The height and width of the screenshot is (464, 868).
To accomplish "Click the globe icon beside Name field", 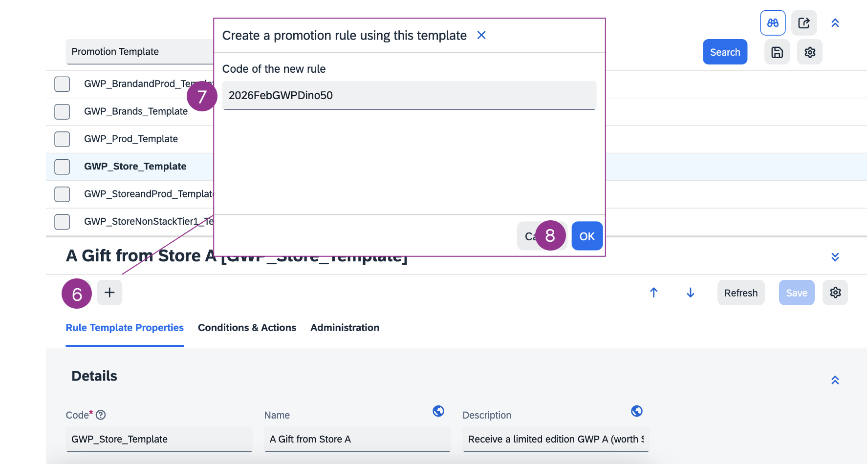I will click(x=438, y=411).
